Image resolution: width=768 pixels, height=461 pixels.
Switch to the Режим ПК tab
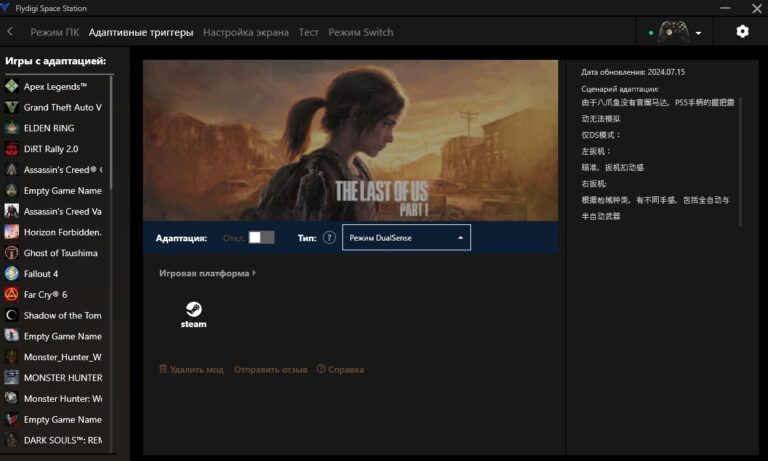pos(54,32)
